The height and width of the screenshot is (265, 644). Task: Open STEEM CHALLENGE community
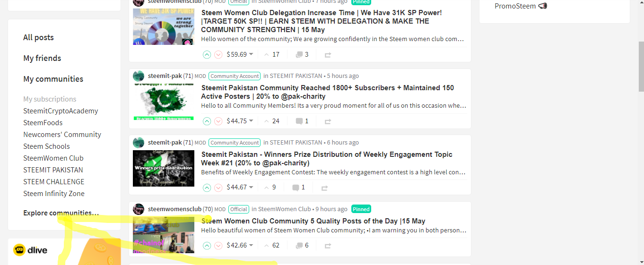pos(54,182)
